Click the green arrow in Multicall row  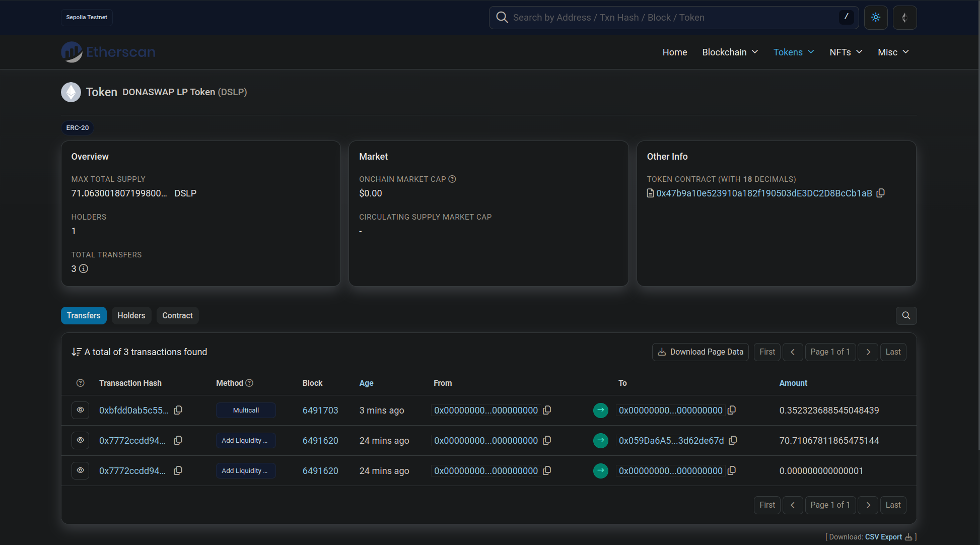coord(600,411)
